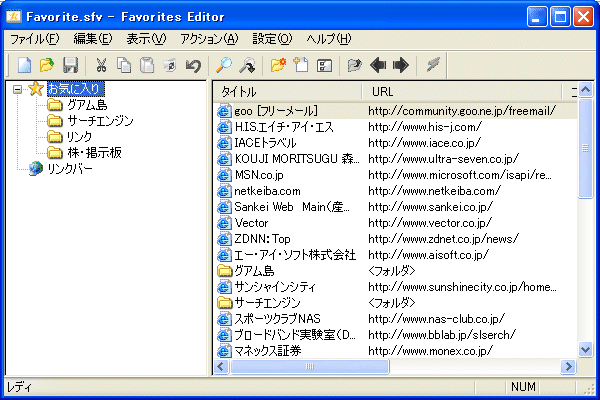The image size is (600, 400).
Task: Select the サンシャインシティ row
Action: (396, 287)
